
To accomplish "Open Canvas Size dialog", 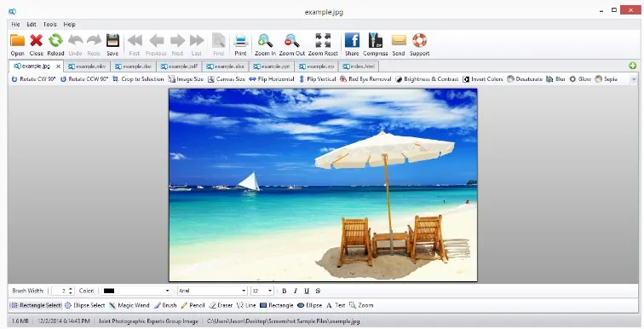I will tap(227, 79).
